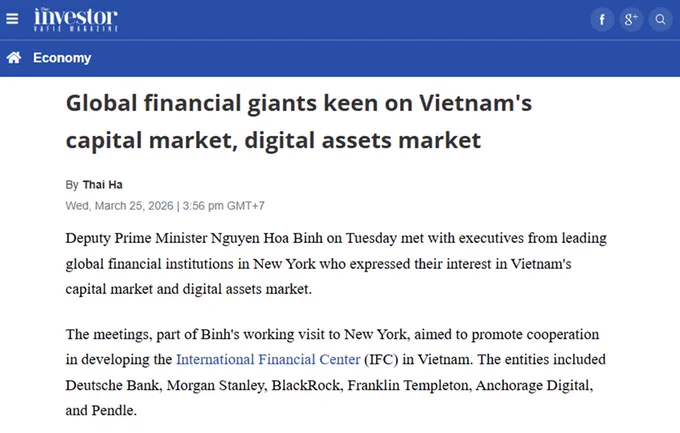Click on the words Morgan Stanley
This screenshot has height=433, width=680.
pyautogui.click(x=216, y=385)
